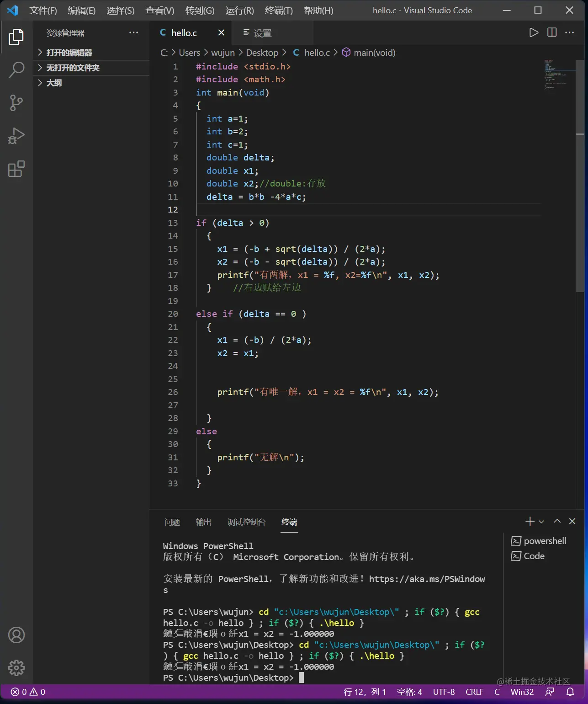This screenshot has height=704, width=588.
Task: Open the aka.ms/PSWindows link in terminal
Action: point(427,579)
